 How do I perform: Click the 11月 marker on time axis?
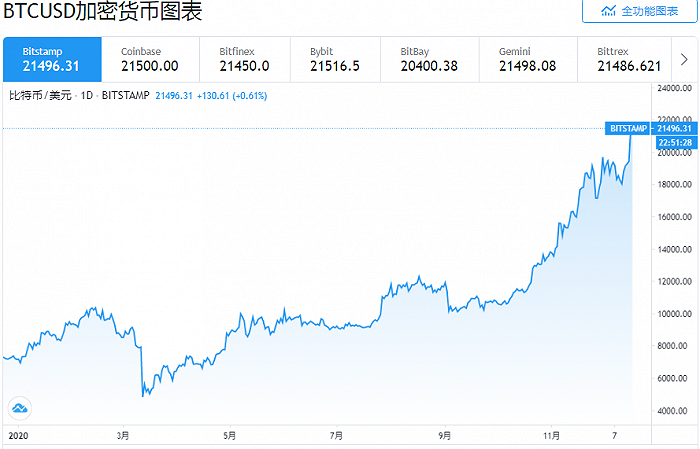[553, 436]
